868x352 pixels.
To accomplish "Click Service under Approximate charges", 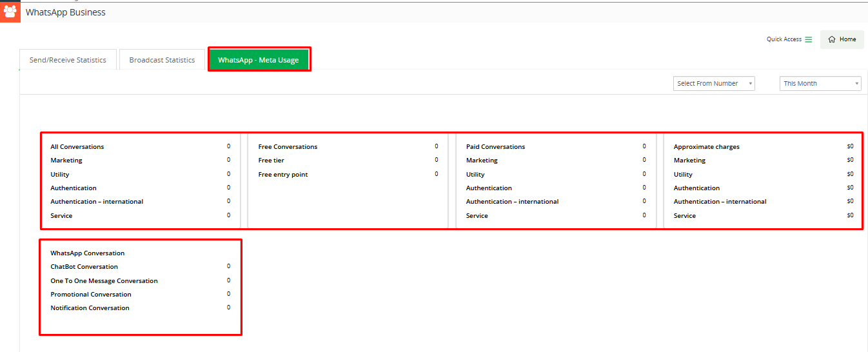I will 684,216.
